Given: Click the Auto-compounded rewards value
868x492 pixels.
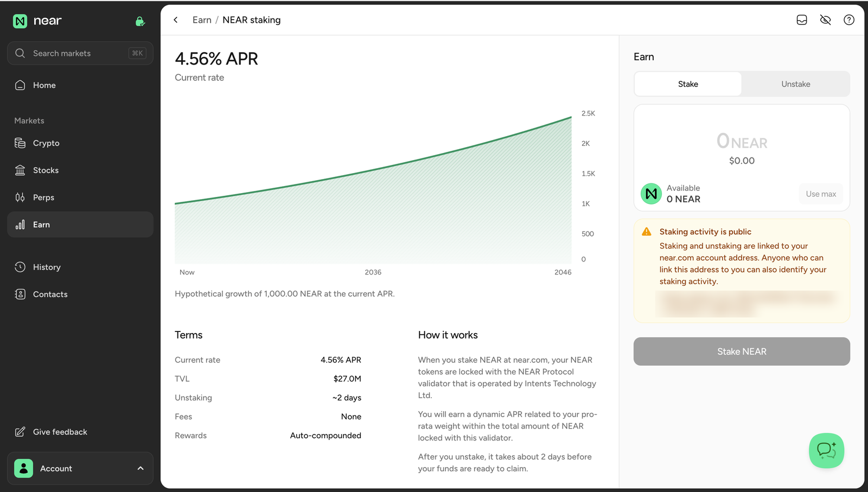Looking at the screenshot, I should (x=325, y=436).
